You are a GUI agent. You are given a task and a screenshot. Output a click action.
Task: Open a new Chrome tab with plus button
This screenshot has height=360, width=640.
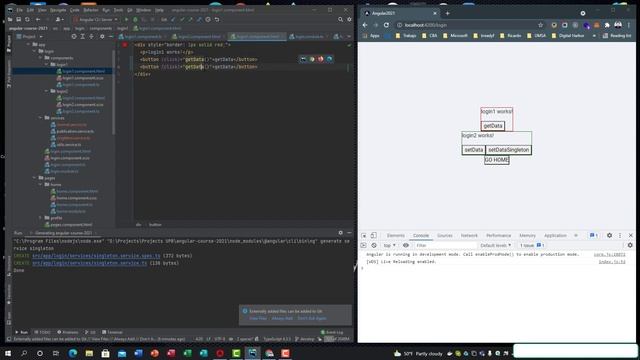(x=447, y=13)
